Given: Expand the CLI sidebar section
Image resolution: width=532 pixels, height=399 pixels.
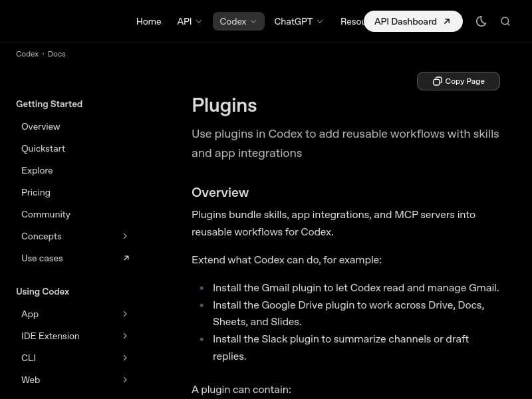Looking at the screenshot, I should (x=125, y=358).
